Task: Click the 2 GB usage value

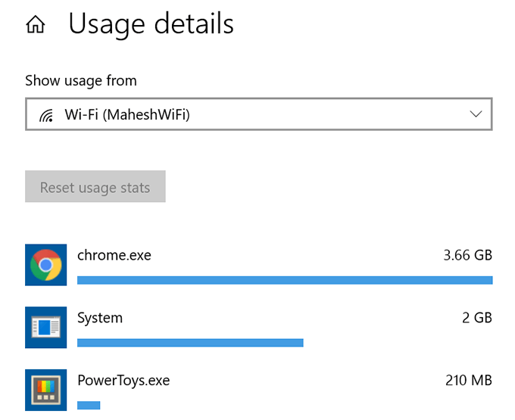Action: 476,318
